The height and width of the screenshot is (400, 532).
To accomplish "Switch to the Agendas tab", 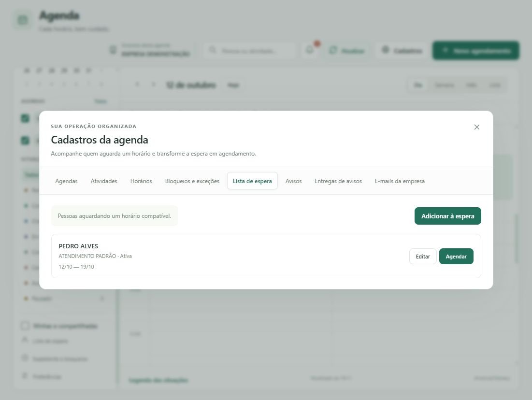I will tap(67, 181).
